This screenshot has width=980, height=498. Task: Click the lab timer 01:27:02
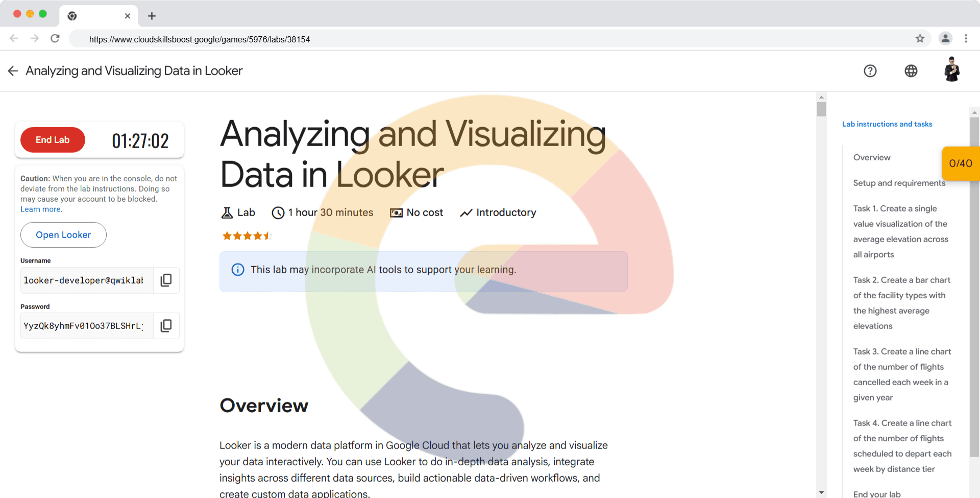point(140,141)
